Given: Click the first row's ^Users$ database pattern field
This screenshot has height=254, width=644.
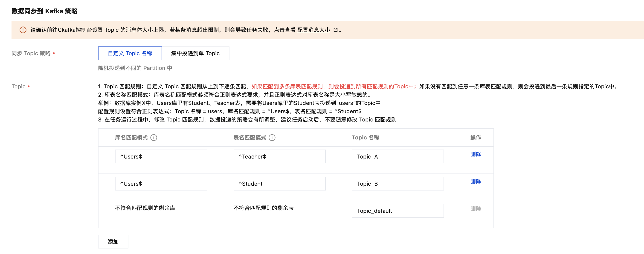Looking at the screenshot, I should (x=161, y=156).
